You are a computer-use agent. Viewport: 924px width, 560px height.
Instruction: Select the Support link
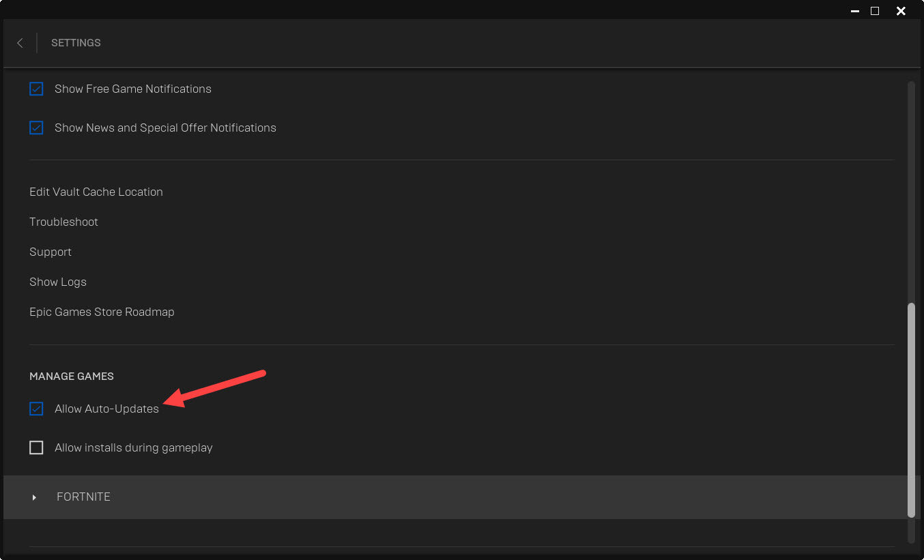(50, 252)
